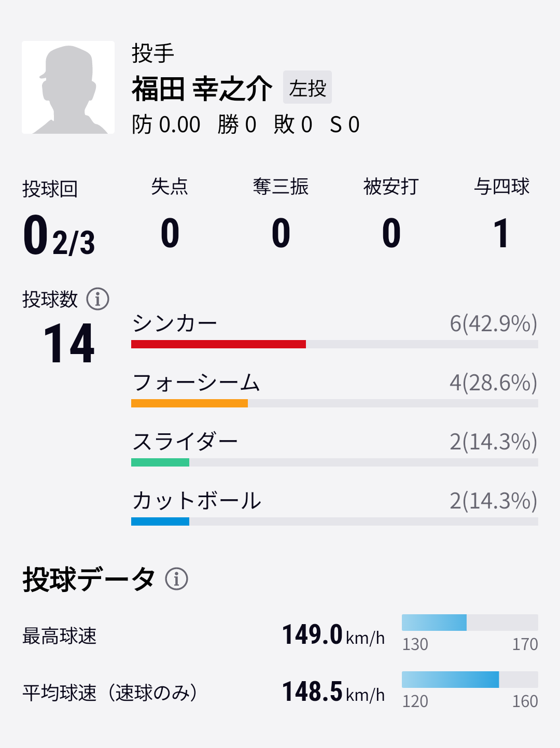
Task: Click the total pitch count 14
Action: (x=69, y=344)
